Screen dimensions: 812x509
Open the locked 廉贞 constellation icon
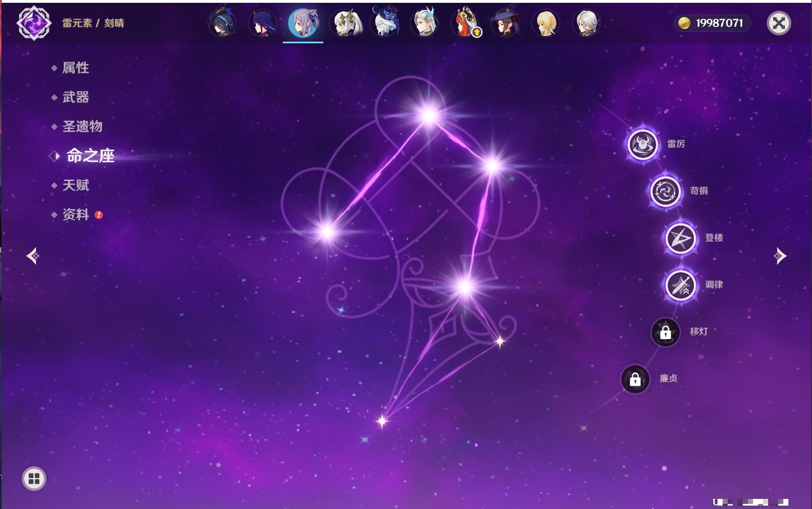[635, 379]
